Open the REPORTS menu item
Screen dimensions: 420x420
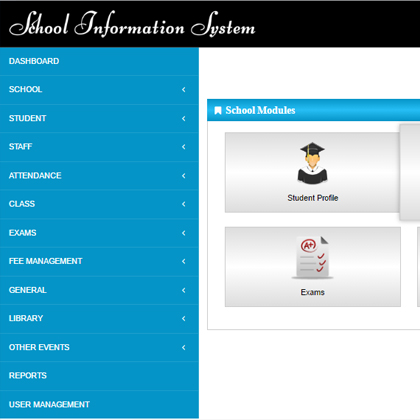pos(99,376)
